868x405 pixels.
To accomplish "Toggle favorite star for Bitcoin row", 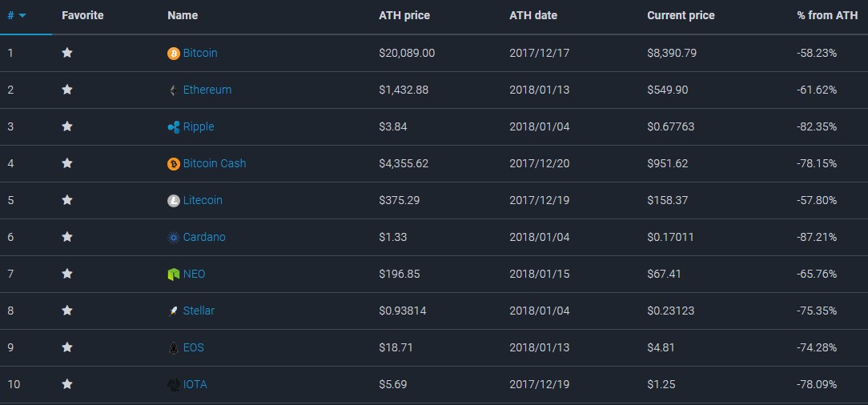I will (67, 53).
